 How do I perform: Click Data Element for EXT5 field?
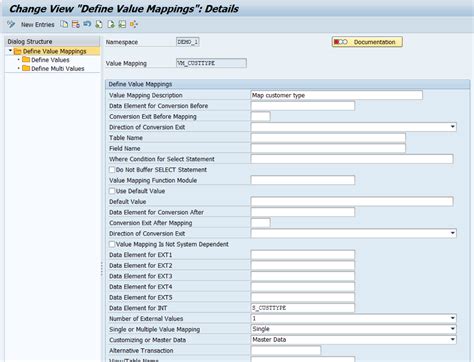pyautogui.click(x=303, y=297)
